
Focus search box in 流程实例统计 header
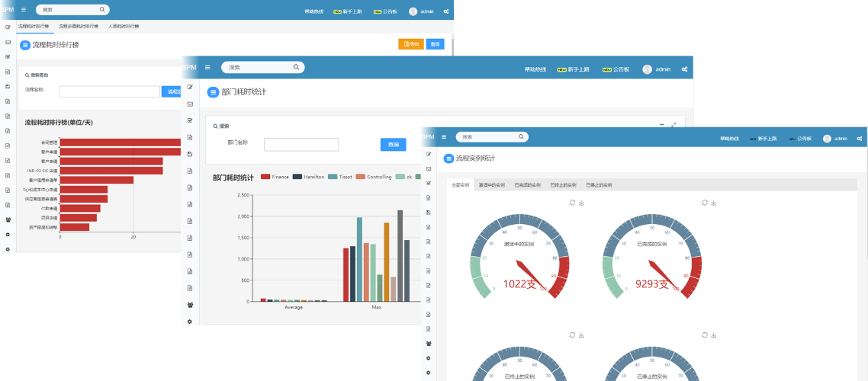pos(491,136)
